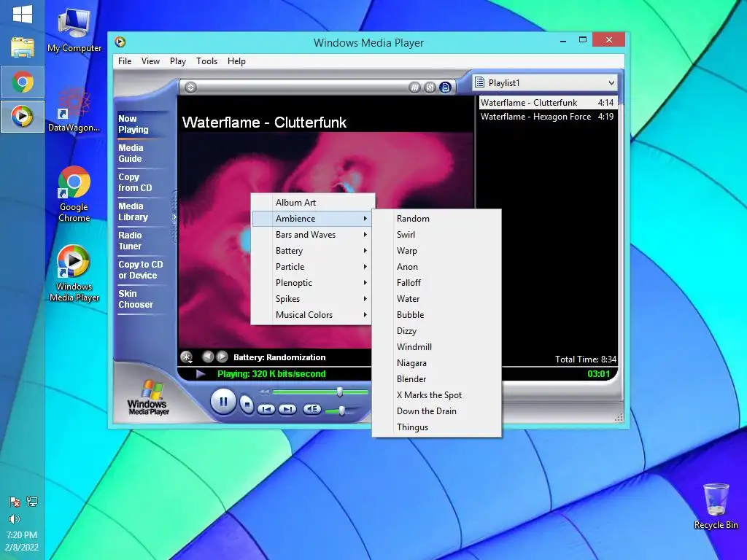The image size is (747, 560).
Task: Select the My Computer desktop icon
Action: (x=74, y=31)
